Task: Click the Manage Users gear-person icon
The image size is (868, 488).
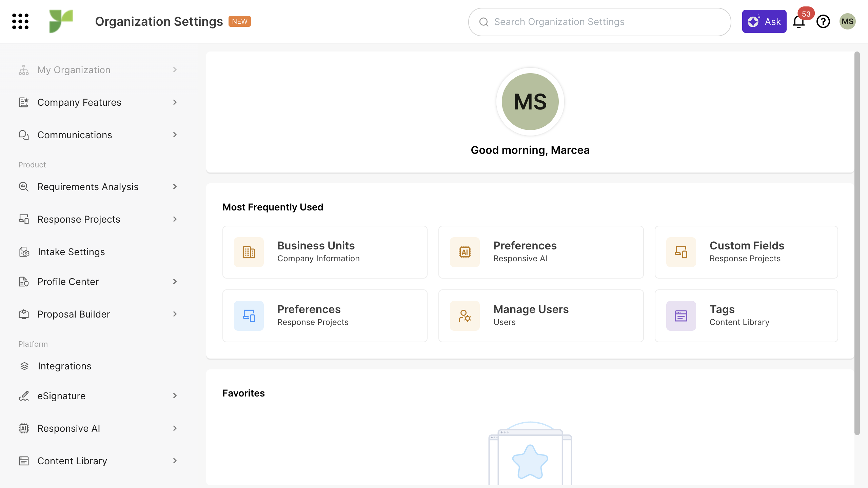Action: tap(465, 316)
